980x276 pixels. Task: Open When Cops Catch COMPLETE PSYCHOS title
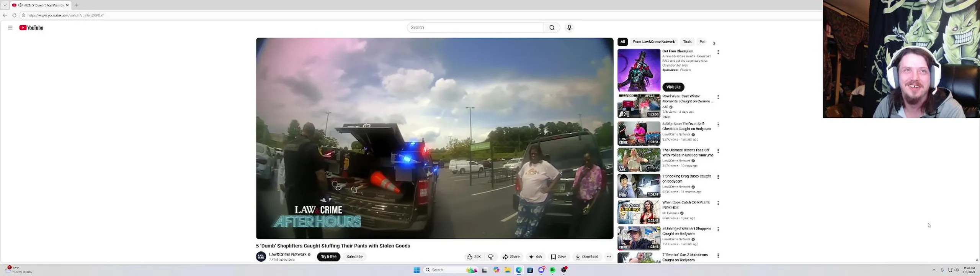tap(686, 205)
